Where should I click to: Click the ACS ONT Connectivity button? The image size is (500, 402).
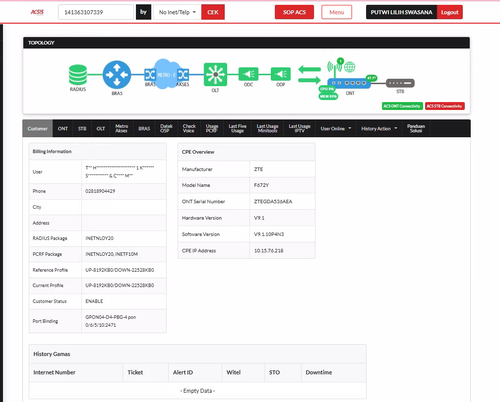402,106
